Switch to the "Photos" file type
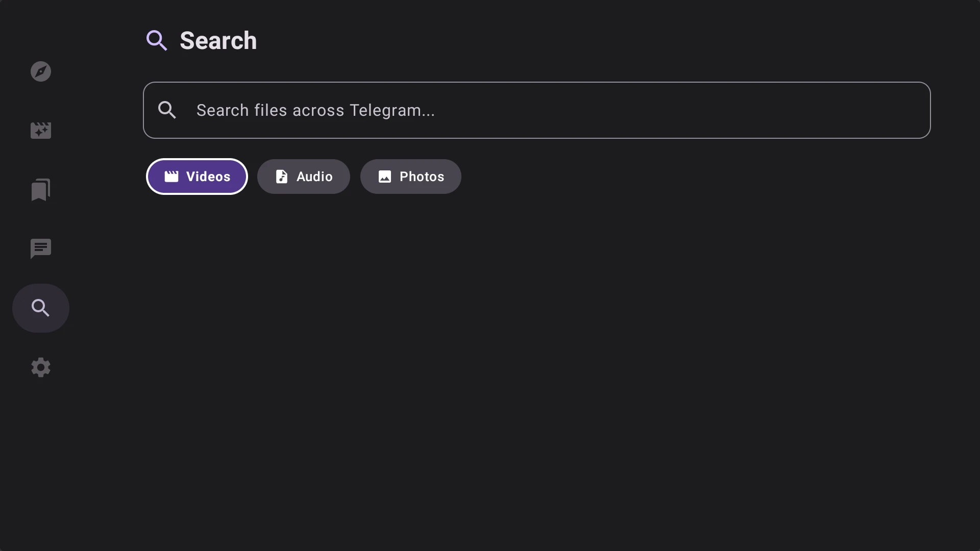The height and width of the screenshot is (551, 980). click(x=422, y=177)
